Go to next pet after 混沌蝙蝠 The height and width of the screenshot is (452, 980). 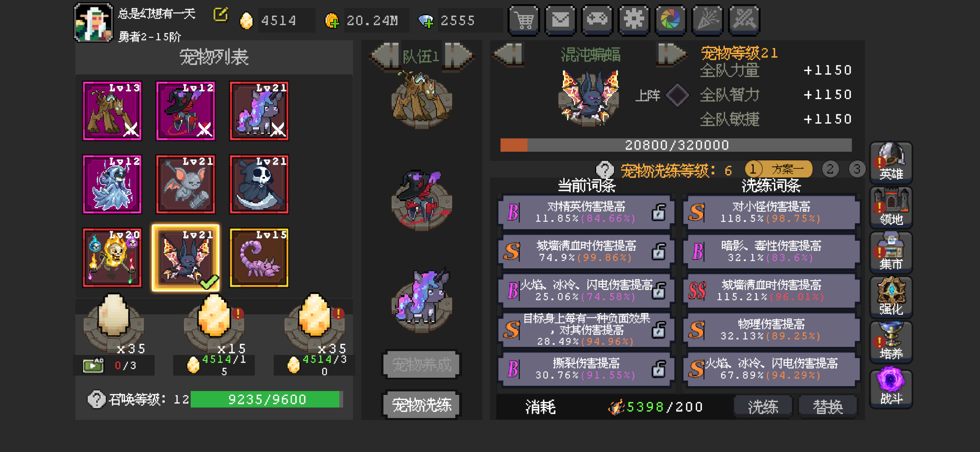coord(671,54)
